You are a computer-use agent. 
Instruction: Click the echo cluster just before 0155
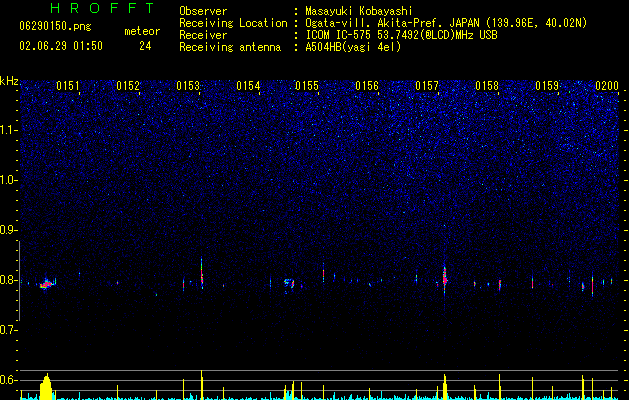289,284
